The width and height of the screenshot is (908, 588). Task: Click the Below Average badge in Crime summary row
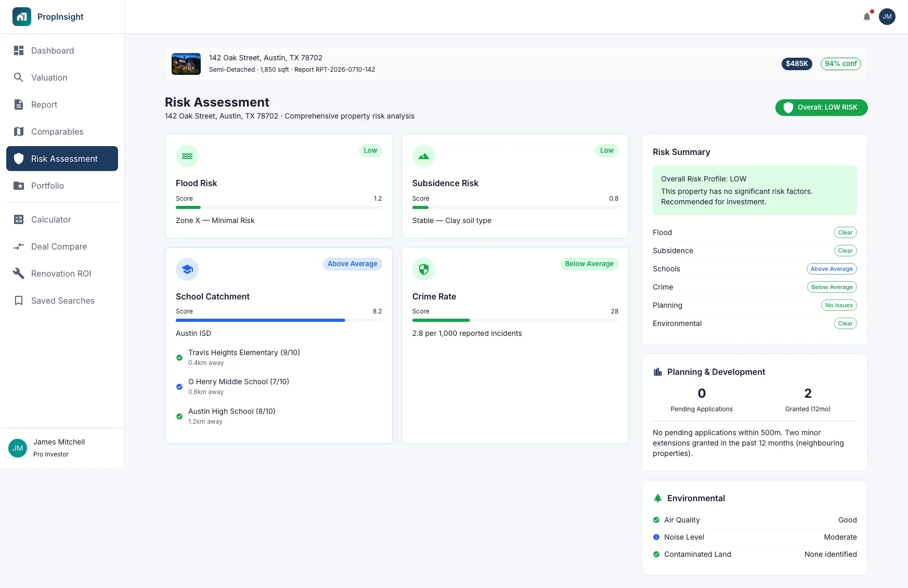832,287
